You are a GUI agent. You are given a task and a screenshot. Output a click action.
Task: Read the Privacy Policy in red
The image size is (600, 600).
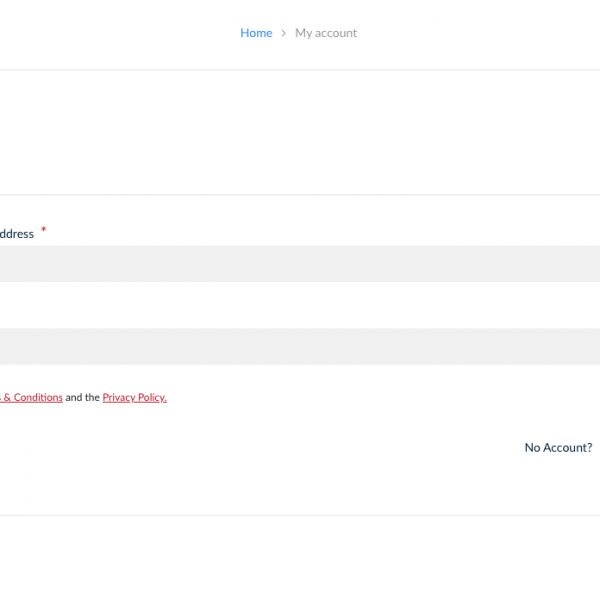[134, 397]
